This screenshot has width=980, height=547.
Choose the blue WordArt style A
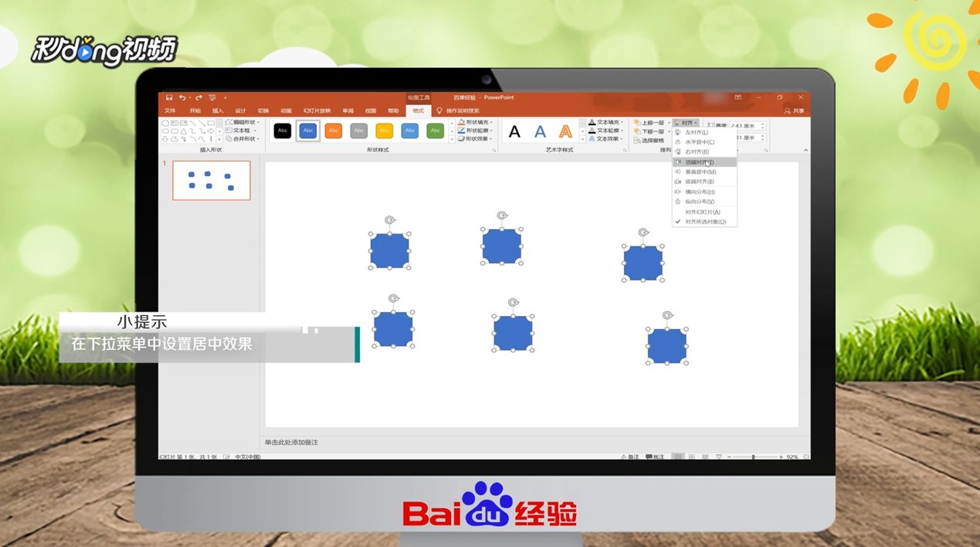click(540, 132)
